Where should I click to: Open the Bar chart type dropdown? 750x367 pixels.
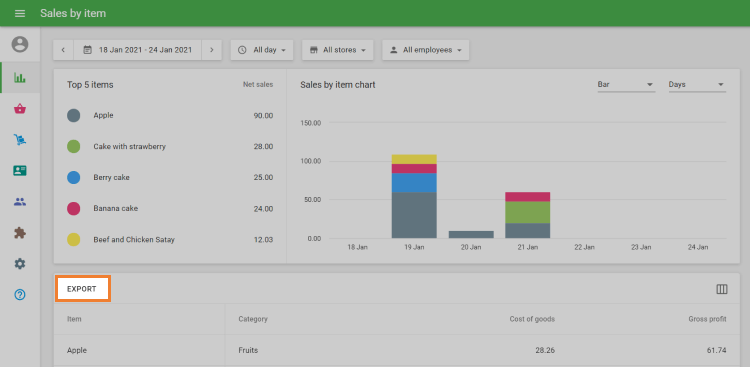point(626,85)
